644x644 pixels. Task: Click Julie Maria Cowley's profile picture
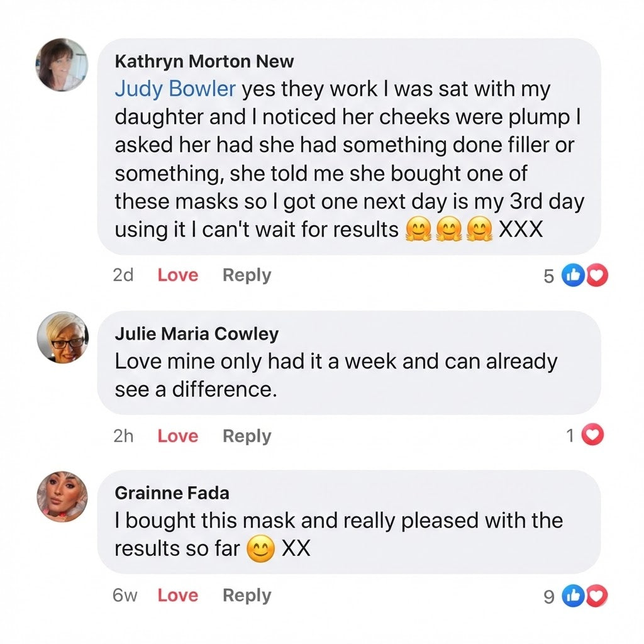pos(63,337)
